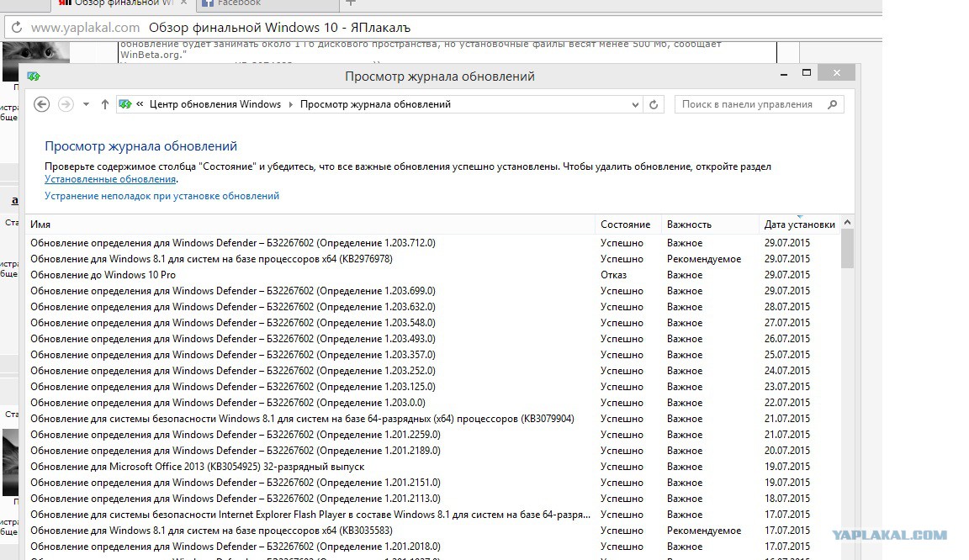Switch to the Facebook browser tab
Image resolution: width=969 pixels, height=560 pixels.
267,4
